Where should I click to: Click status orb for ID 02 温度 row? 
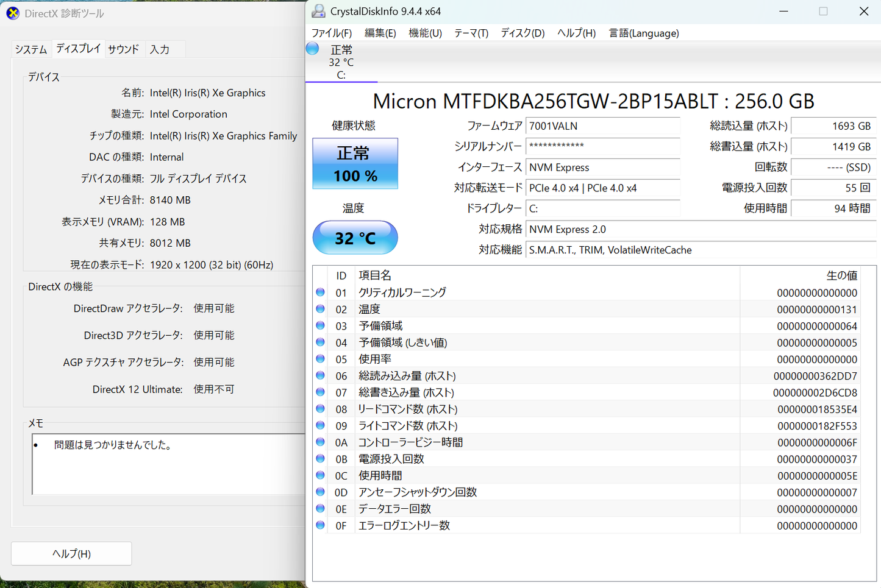click(320, 309)
